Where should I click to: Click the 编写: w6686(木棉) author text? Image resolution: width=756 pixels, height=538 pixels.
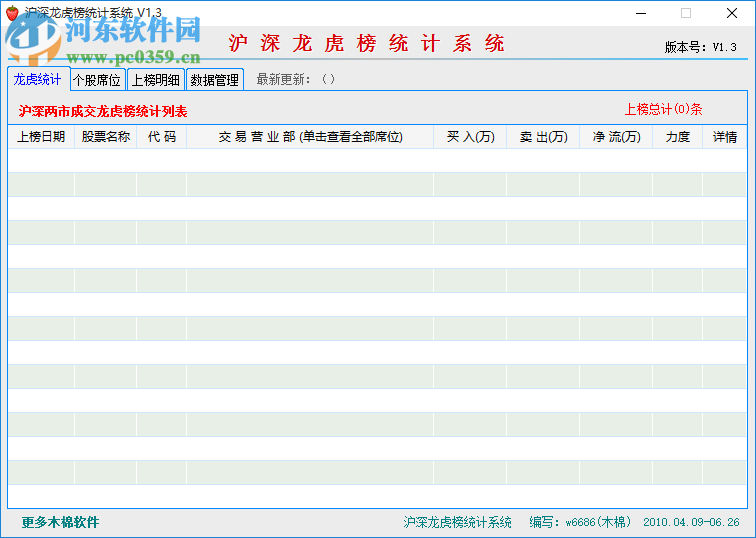point(580,522)
